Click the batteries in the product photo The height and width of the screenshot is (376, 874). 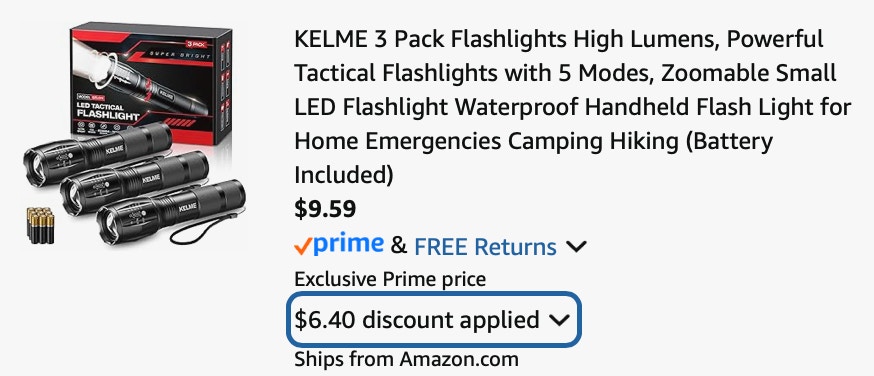tap(40, 226)
